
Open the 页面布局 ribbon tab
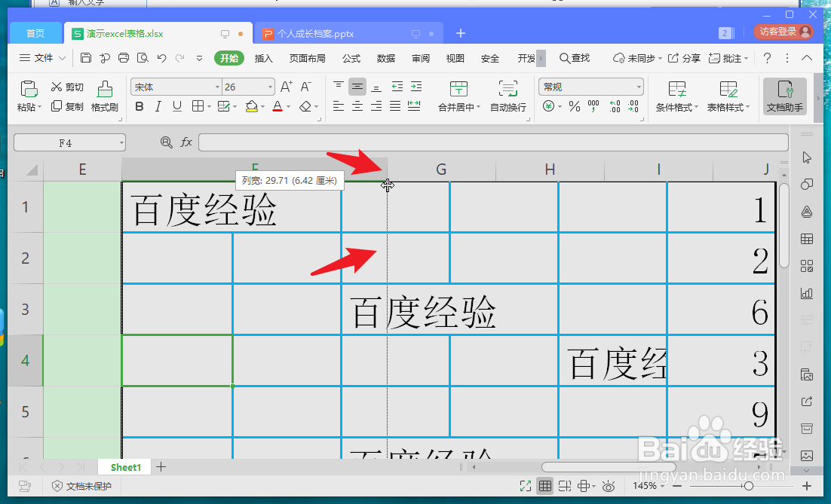pos(308,58)
